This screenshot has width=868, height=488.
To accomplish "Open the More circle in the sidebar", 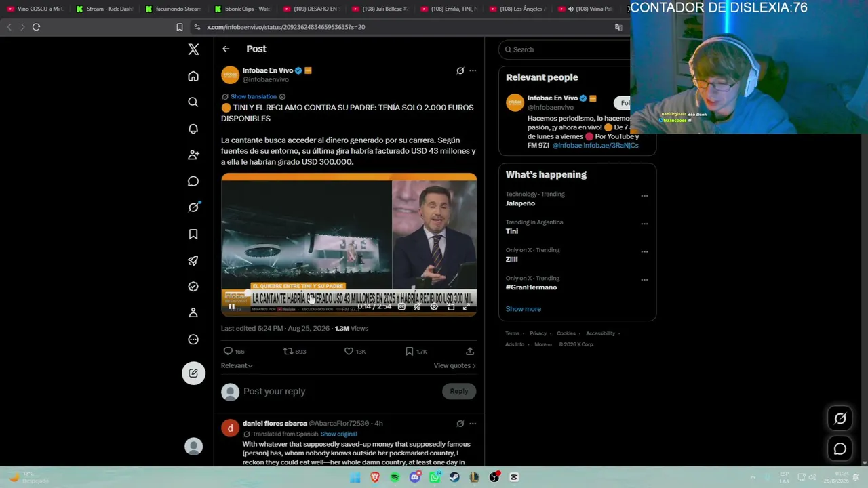I will [193, 340].
